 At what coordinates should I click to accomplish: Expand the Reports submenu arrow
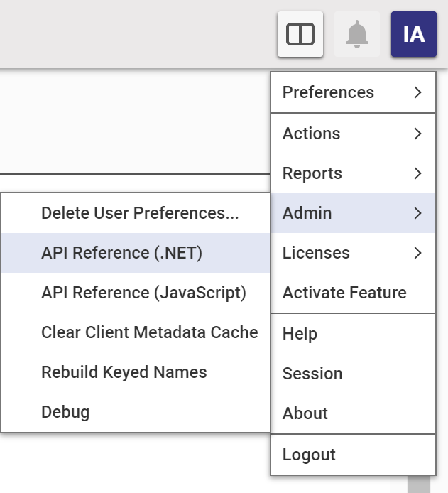(x=417, y=173)
